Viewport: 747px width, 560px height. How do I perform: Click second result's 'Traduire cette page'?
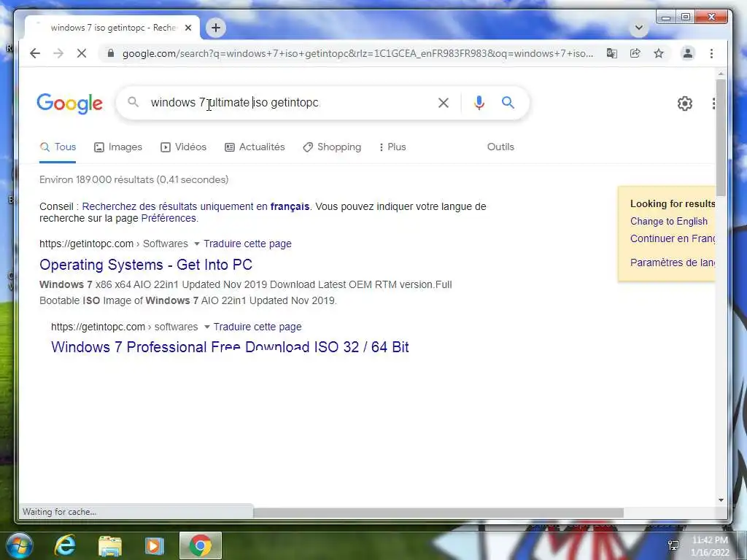click(258, 327)
